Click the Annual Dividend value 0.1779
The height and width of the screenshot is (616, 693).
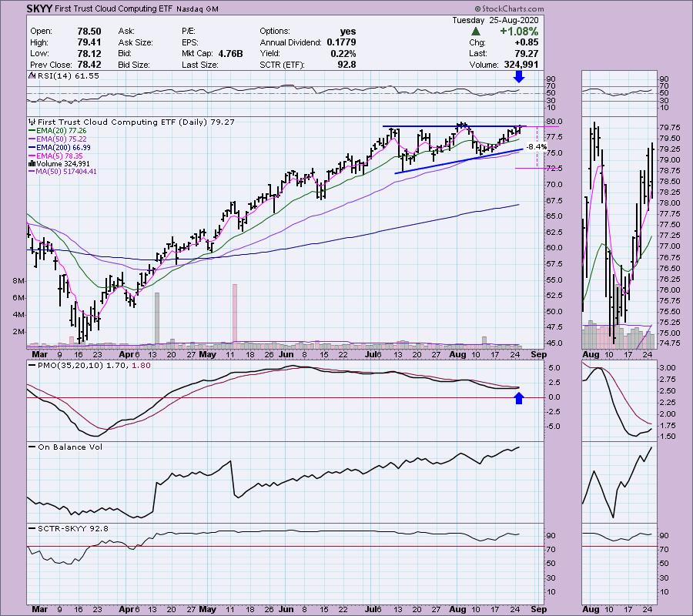341,42
